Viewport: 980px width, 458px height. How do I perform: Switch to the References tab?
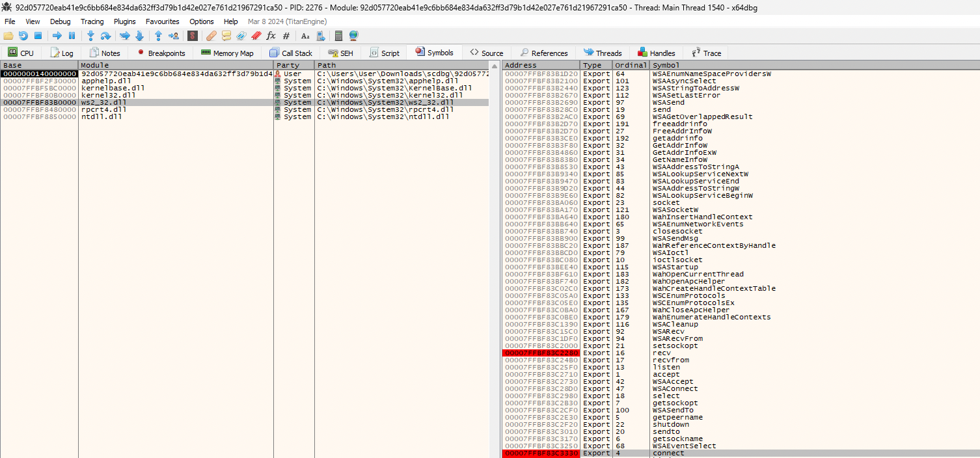tap(543, 53)
